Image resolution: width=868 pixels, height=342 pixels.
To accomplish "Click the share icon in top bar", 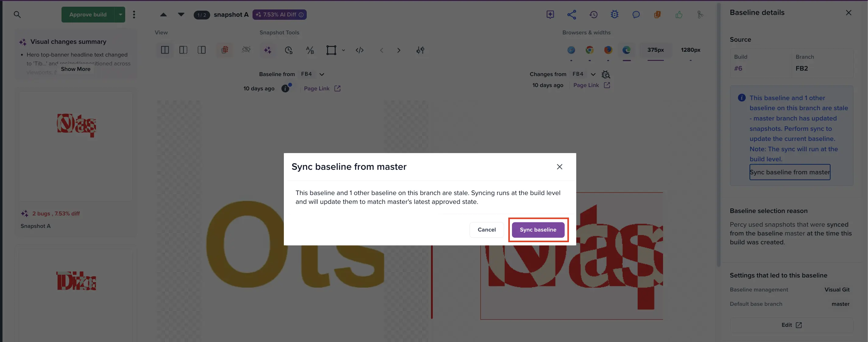I will (x=571, y=15).
